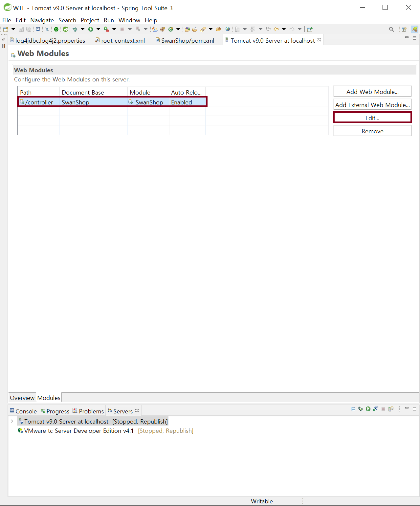Click the Add External Web Module button
Image resolution: width=420 pixels, height=506 pixels.
(372, 105)
